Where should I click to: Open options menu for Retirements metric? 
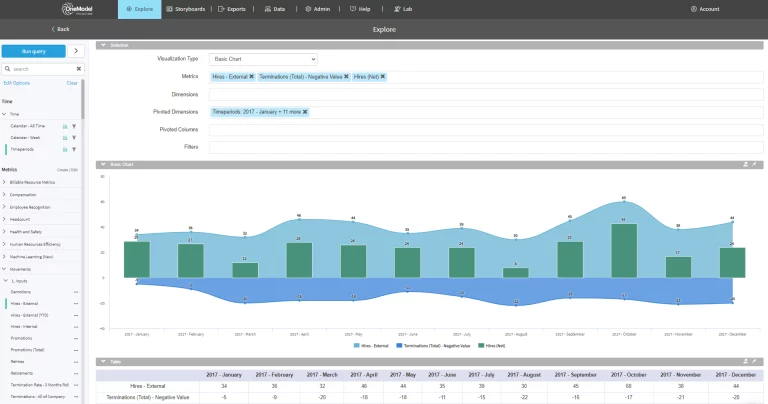[76, 373]
